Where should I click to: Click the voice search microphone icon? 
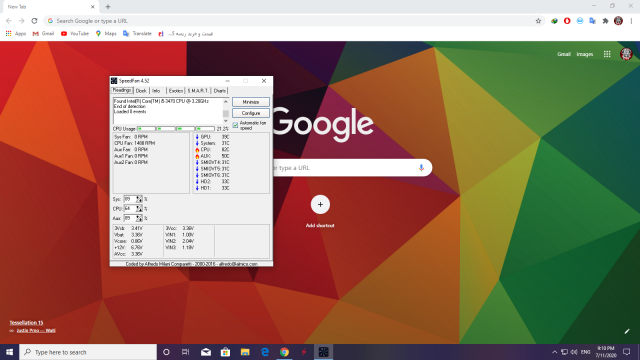pyautogui.click(x=421, y=168)
